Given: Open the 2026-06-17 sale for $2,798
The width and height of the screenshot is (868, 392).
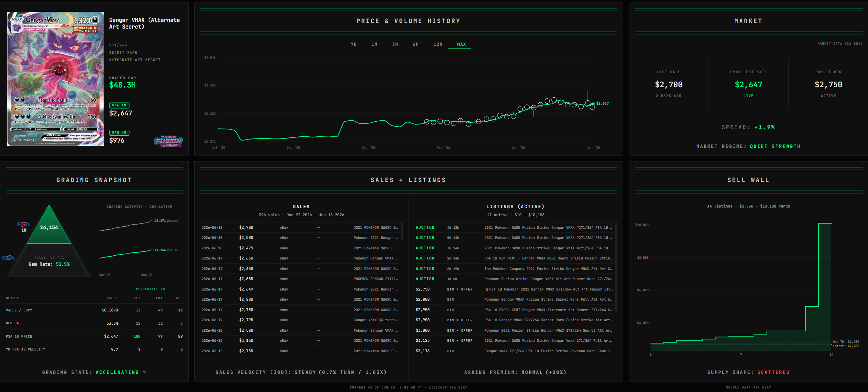Looking at the screenshot, I should coord(300,320).
